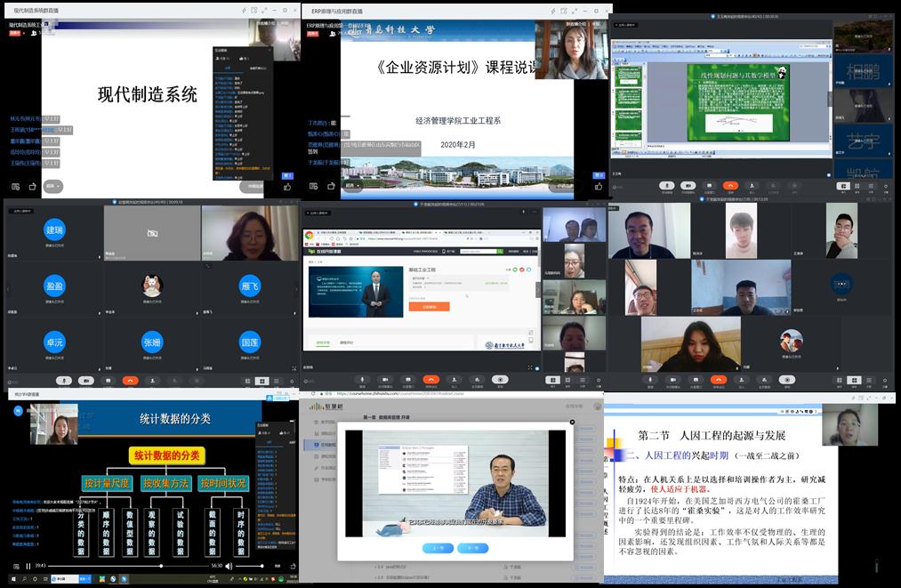This screenshot has width=901, height=588.
Task: Select the 课程安排 tab on MOOC page
Action: [322, 342]
